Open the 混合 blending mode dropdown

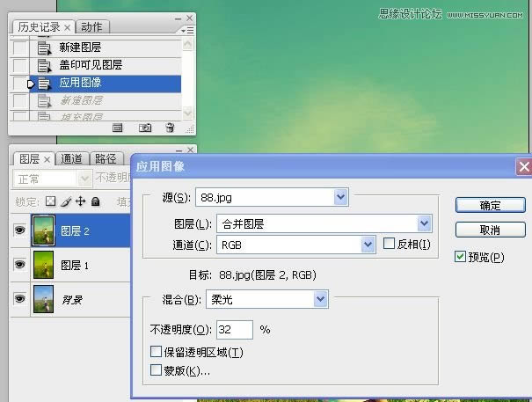[320, 300]
